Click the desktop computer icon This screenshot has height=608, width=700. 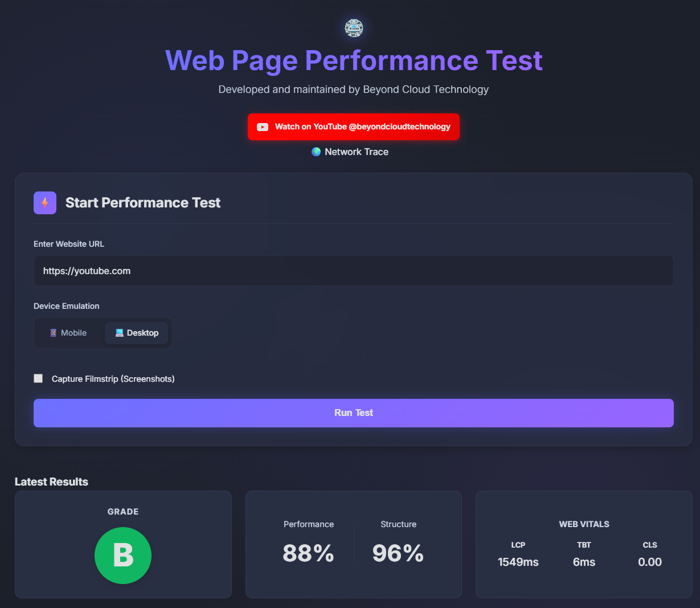(119, 333)
